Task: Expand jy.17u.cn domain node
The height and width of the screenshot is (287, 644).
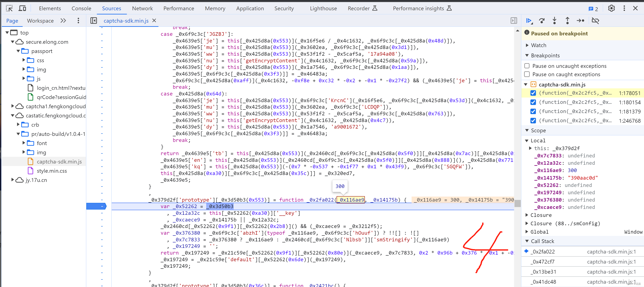Action: [x=13, y=180]
